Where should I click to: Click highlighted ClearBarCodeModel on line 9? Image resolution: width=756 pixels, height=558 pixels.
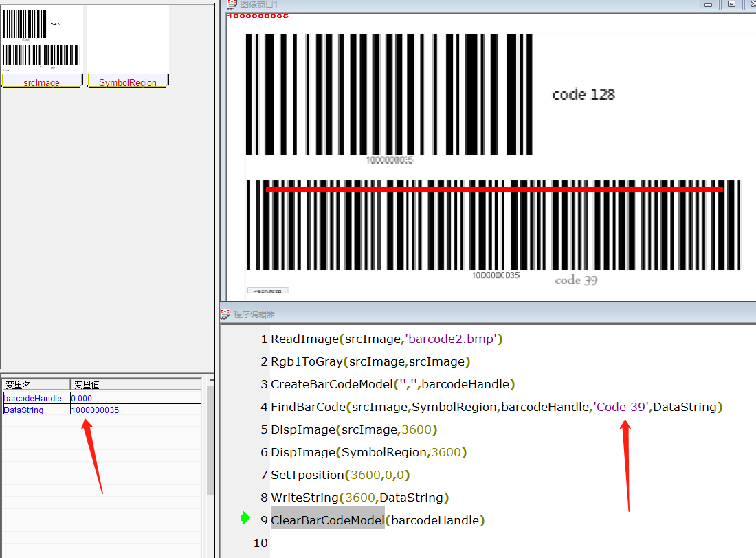327,518
